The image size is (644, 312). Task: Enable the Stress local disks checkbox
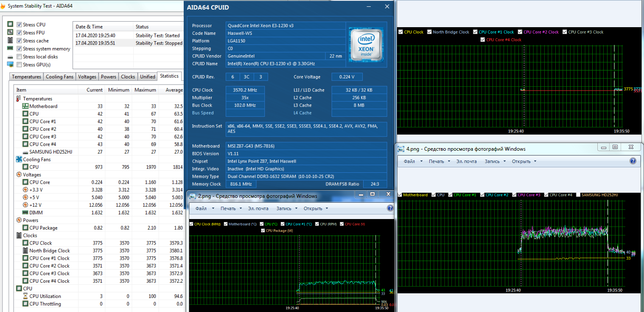pyautogui.click(x=19, y=57)
